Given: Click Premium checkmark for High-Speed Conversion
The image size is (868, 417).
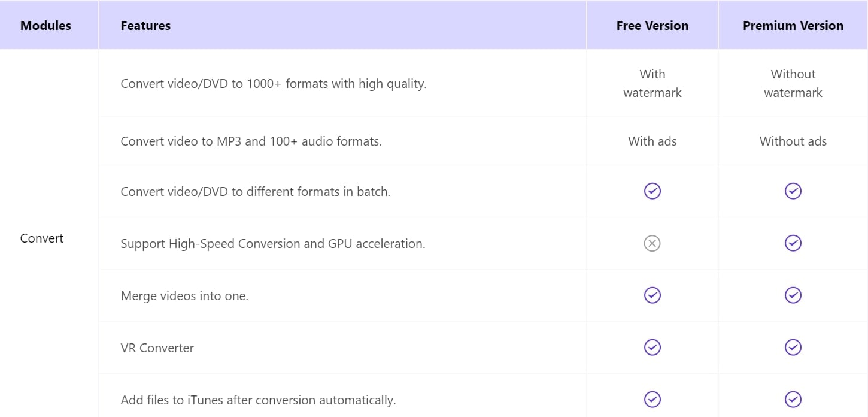Looking at the screenshot, I should click(793, 243).
